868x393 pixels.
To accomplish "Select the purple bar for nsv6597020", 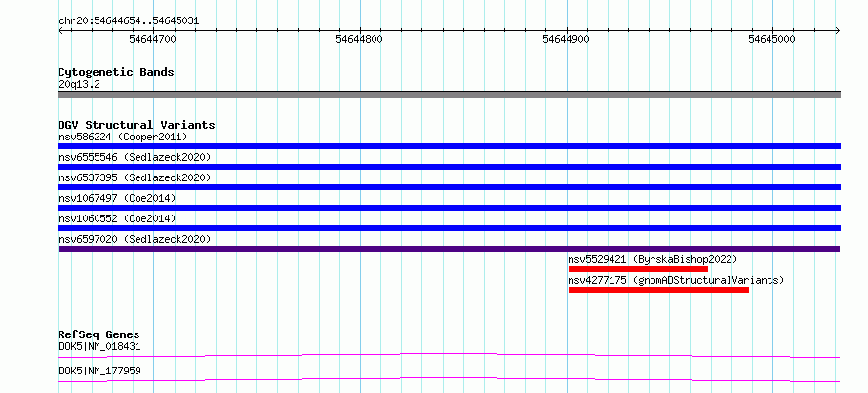I will [x=449, y=249].
